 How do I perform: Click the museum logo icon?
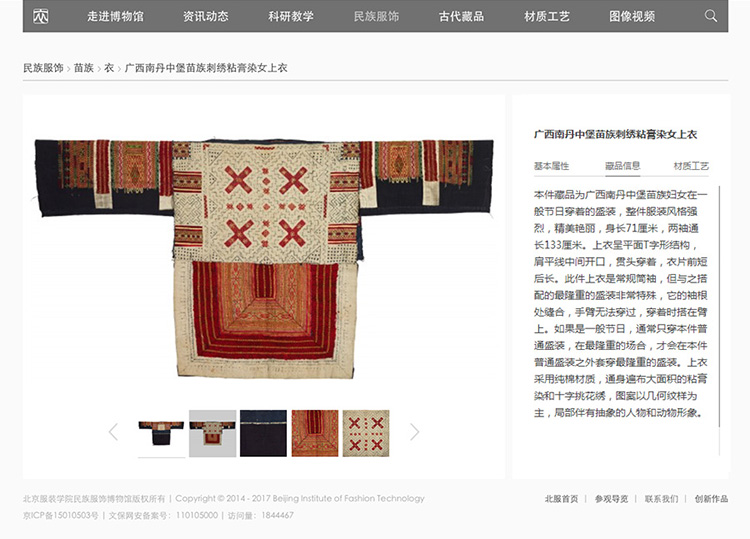[x=41, y=16]
